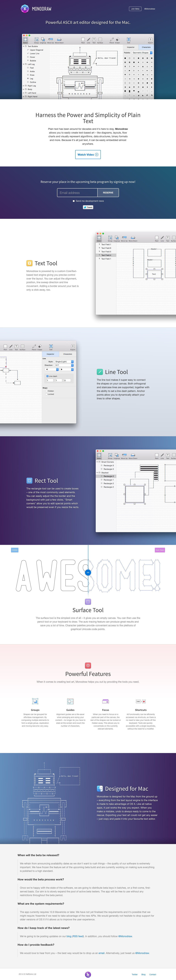Select Text Field 6 in the Text Tool screenshot
The image size is (176, 980).
(106, 248)
